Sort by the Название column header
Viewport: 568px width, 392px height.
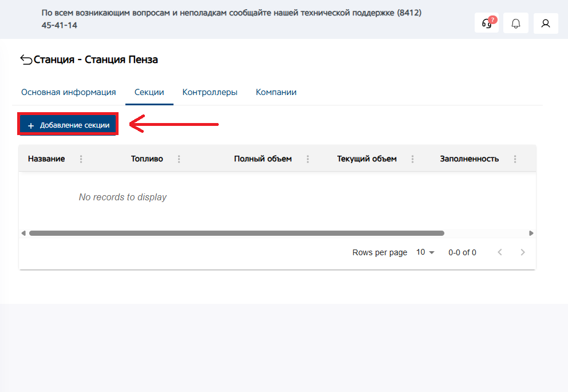coord(46,159)
